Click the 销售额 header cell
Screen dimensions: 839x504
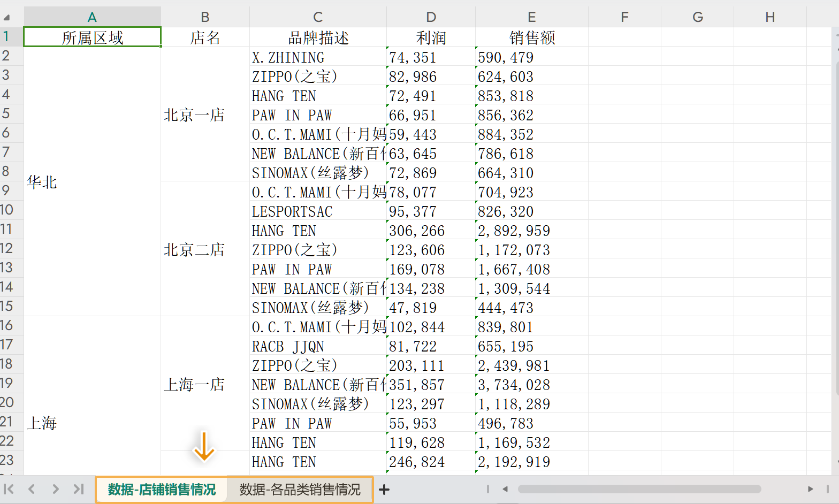pos(531,37)
